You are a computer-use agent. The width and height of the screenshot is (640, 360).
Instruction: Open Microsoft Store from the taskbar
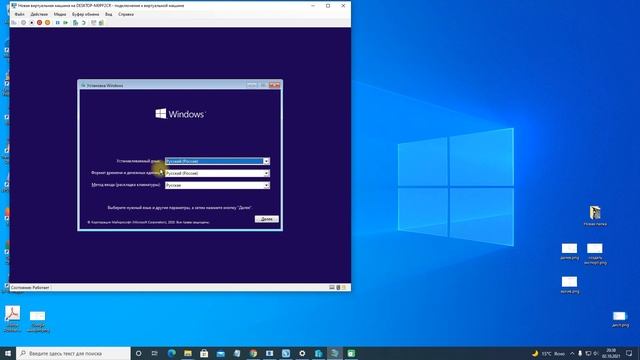coord(204,353)
